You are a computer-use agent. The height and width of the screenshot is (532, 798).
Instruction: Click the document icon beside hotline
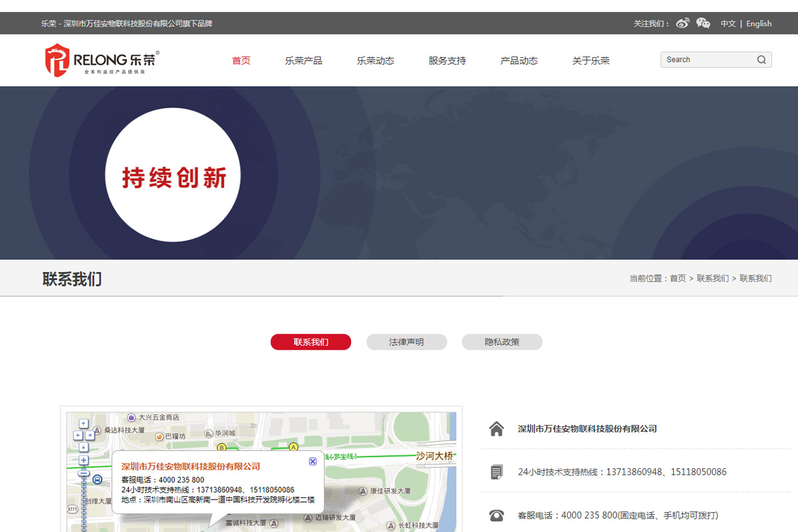pos(497,472)
